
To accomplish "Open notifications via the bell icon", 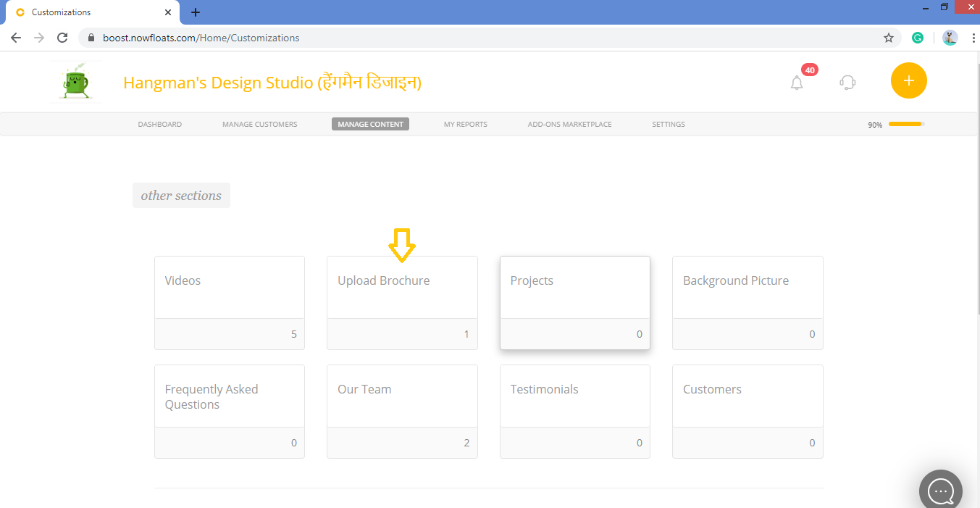I will click(x=797, y=83).
